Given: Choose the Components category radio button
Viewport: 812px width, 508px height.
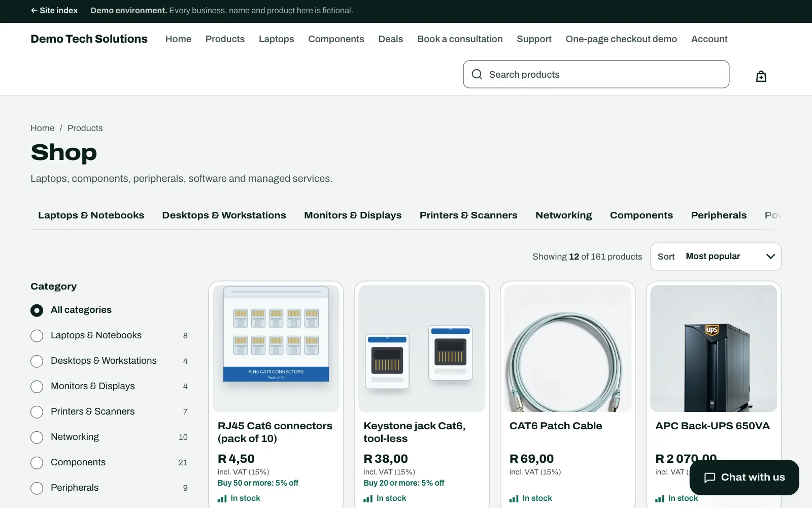Looking at the screenshot, I should pos(37,463).
